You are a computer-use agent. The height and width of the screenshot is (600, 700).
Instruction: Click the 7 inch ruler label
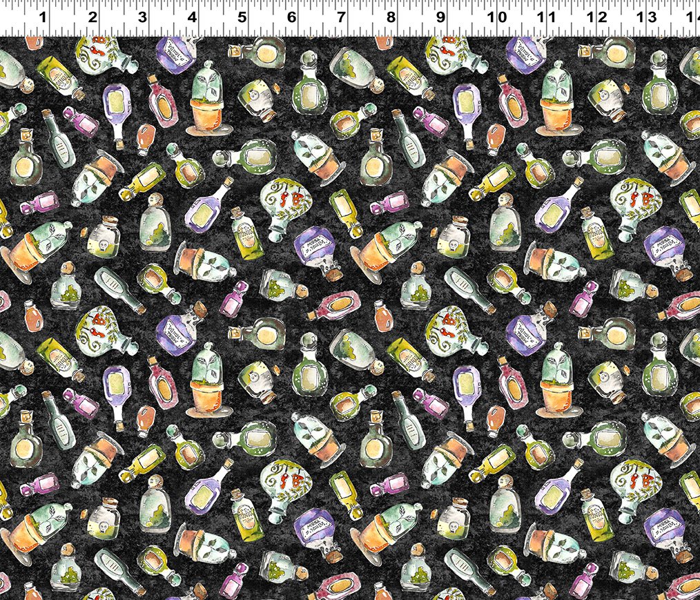[341, 17]
